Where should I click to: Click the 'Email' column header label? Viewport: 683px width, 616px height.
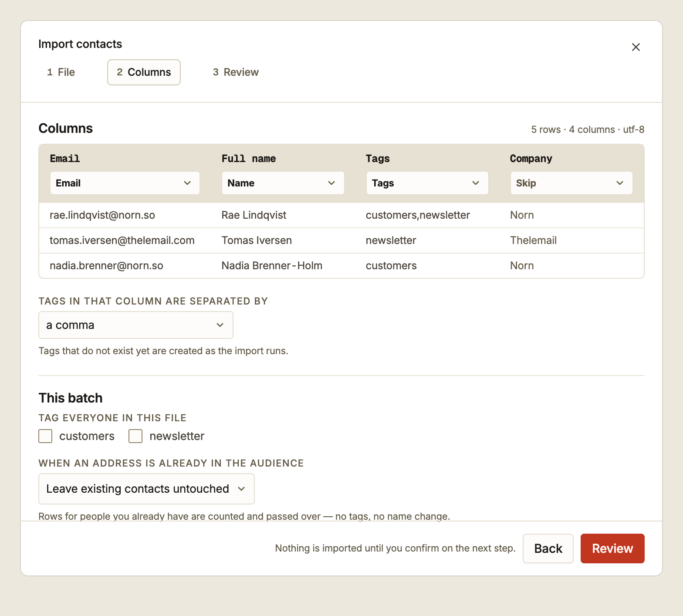point(65,159)
